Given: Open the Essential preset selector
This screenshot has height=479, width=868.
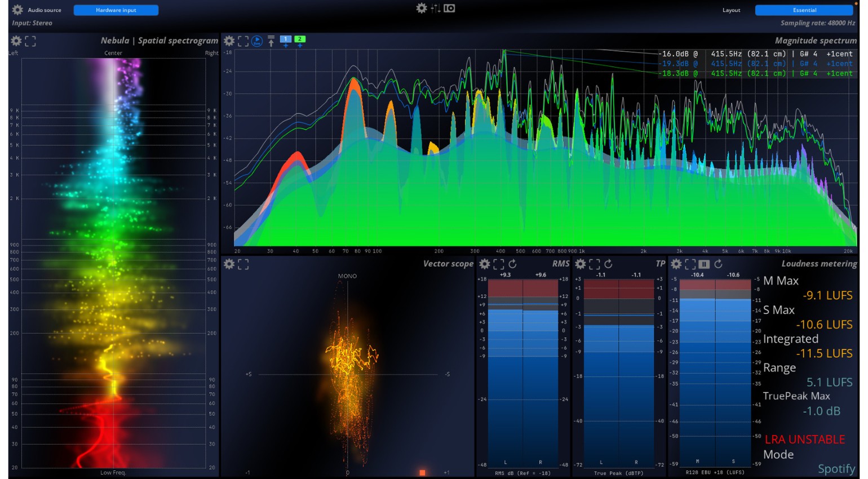Looking at the screenshot, I should [804, 10].
